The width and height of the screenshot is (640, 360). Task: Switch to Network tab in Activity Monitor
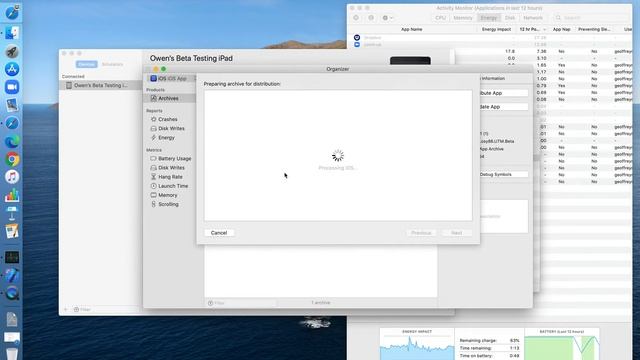533,18
